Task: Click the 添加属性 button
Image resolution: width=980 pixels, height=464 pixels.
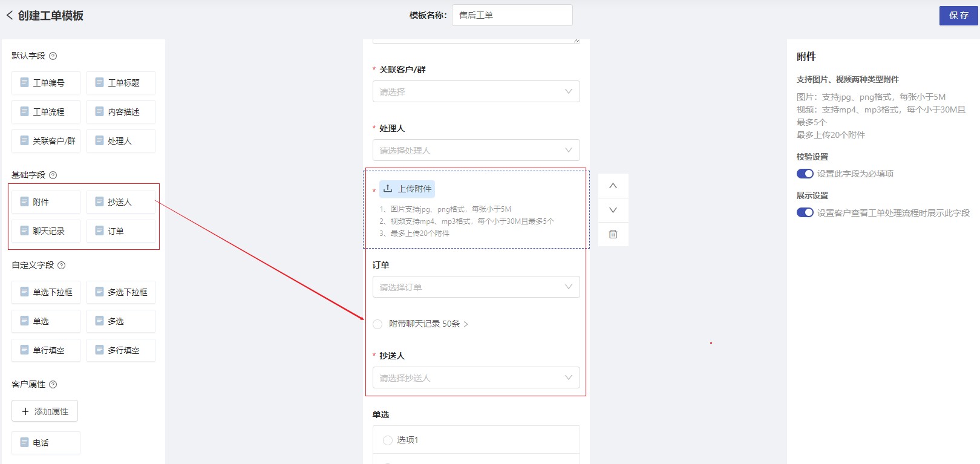Action: tap(45, 411)
